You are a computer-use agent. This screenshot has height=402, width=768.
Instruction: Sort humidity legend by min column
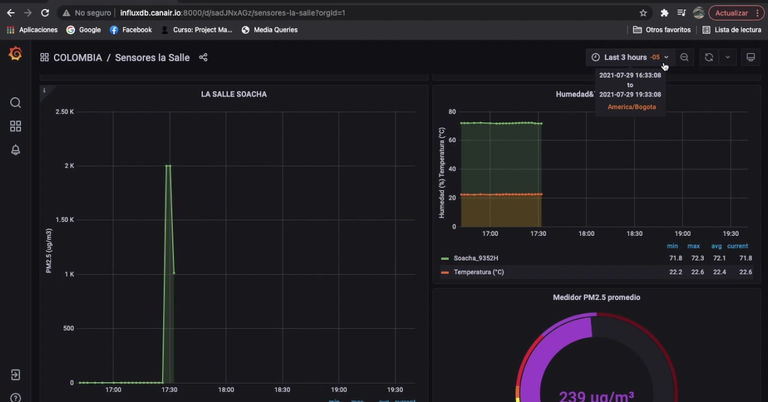[x=672, y=246]
